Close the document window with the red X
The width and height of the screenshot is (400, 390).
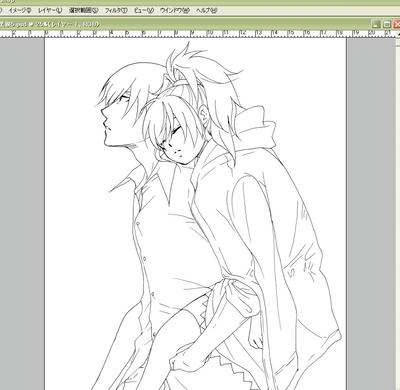397,24
